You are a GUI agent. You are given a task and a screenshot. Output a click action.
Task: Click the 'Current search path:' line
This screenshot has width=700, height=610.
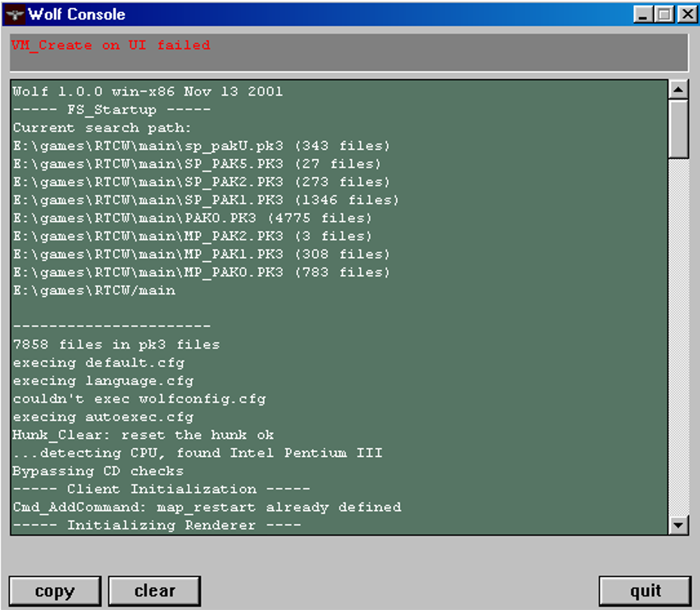pyautogui.click(x=102, y=128)
